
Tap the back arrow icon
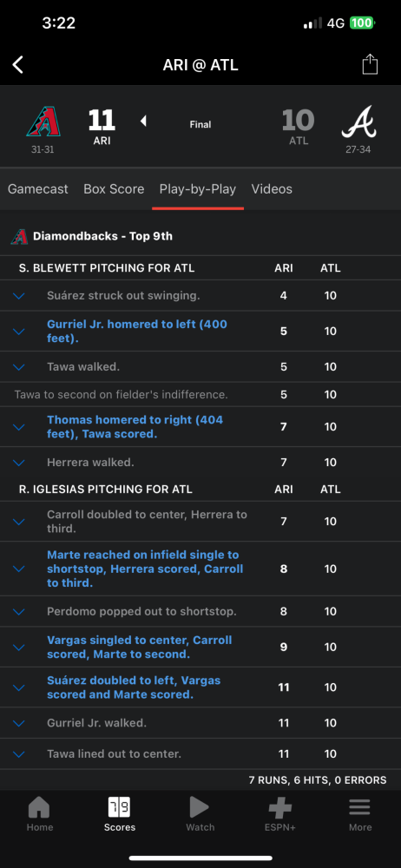coord(17,65)
